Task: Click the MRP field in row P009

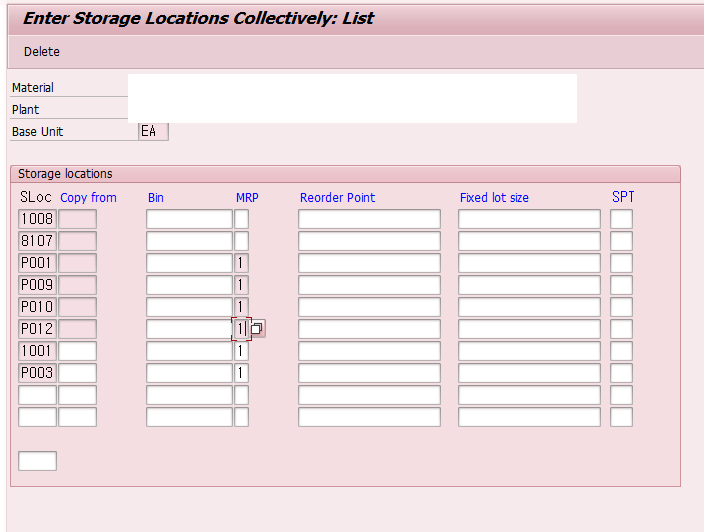Action: 242,285
